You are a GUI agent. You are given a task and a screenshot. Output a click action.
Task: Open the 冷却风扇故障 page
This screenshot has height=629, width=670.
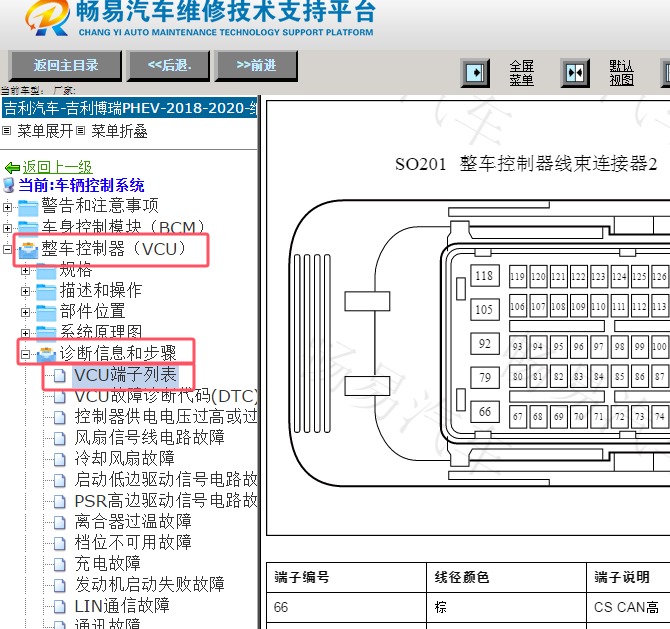point(124,458)
